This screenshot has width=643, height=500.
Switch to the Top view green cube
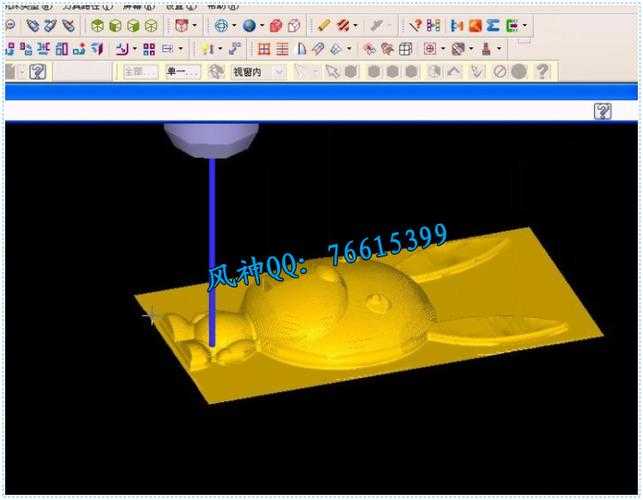97,26
